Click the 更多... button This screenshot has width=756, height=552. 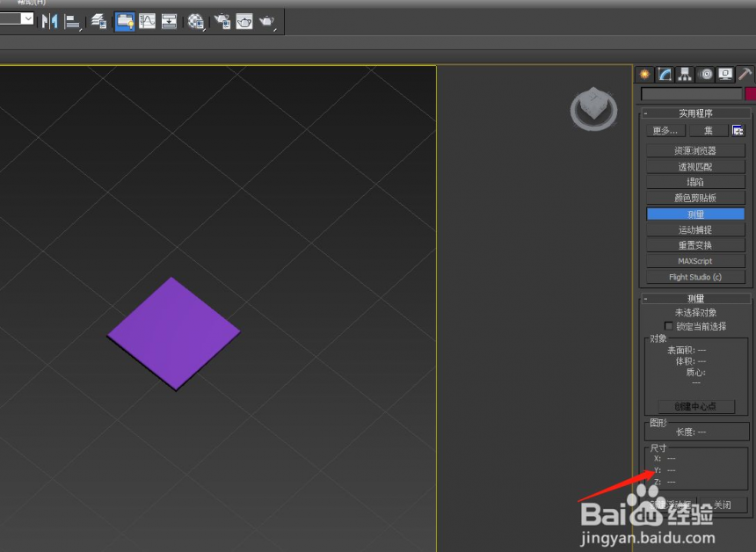665,131
